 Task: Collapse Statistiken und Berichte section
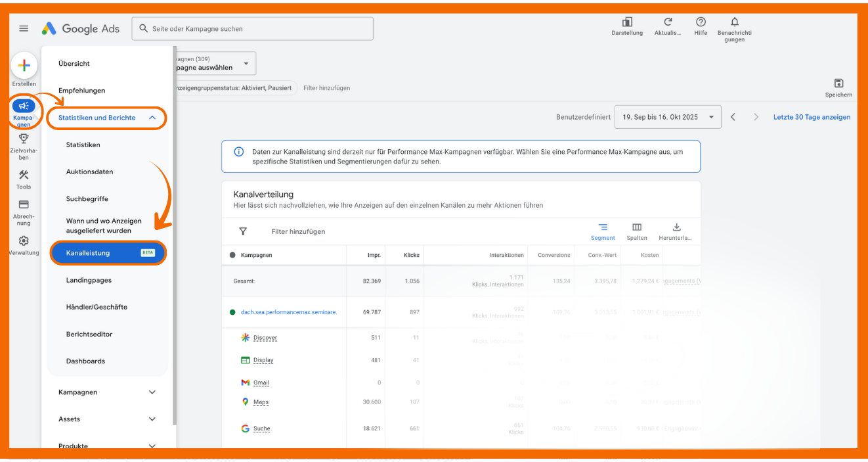click(152, 118)
